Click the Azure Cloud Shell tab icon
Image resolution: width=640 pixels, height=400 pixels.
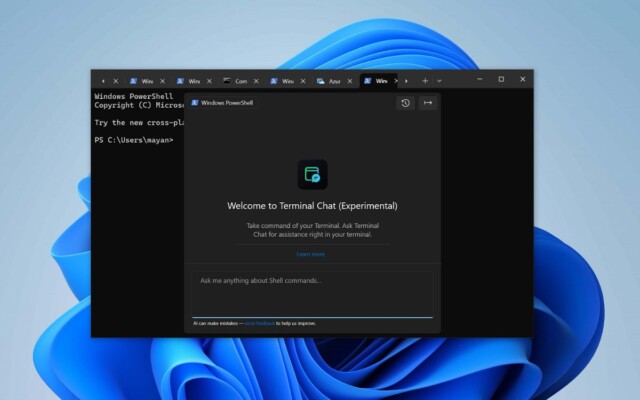(x=321, y=81)
